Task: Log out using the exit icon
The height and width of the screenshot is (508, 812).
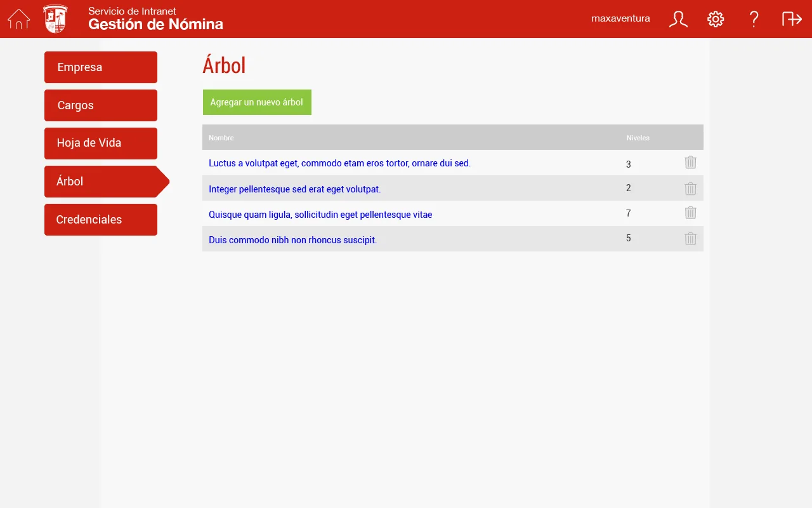Action: pos(792,19)
